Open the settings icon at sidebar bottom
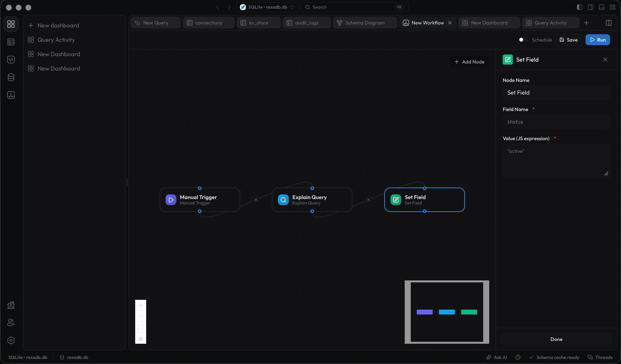The image size is (621, 364). 11,340
